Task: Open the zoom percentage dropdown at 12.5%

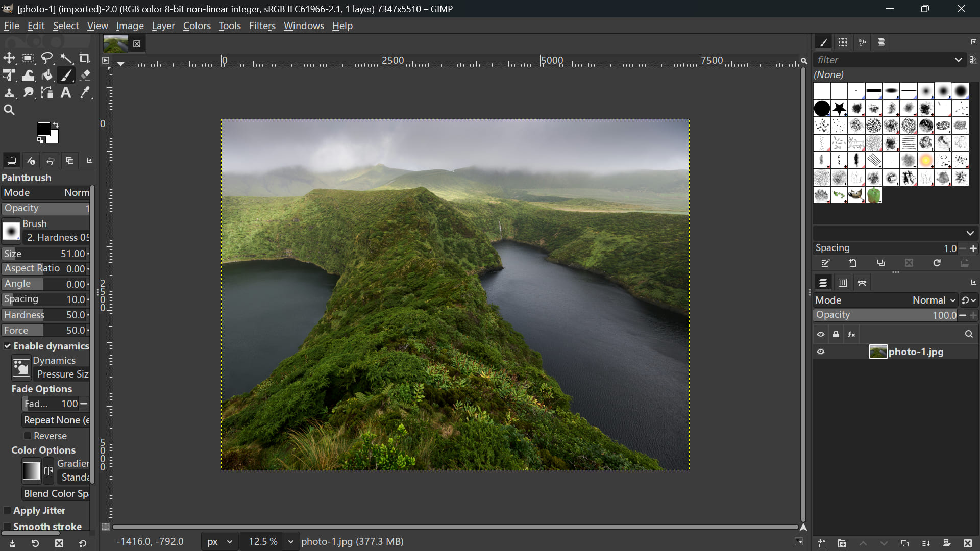Action: coord(290,541)
